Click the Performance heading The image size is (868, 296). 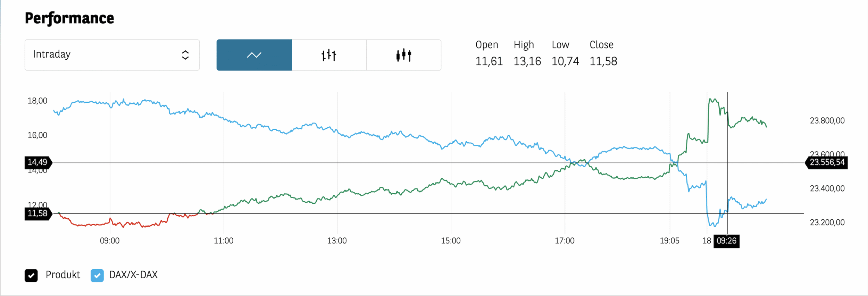coord(69,18)
